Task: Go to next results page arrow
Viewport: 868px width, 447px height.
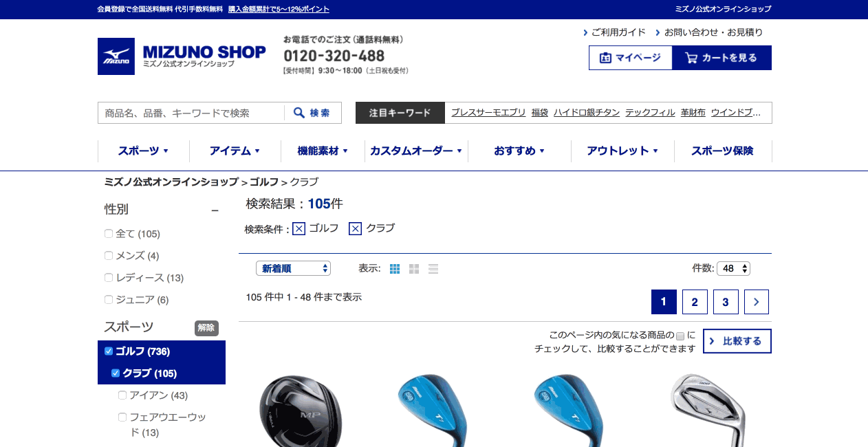Action: click(x=757, y=302)
